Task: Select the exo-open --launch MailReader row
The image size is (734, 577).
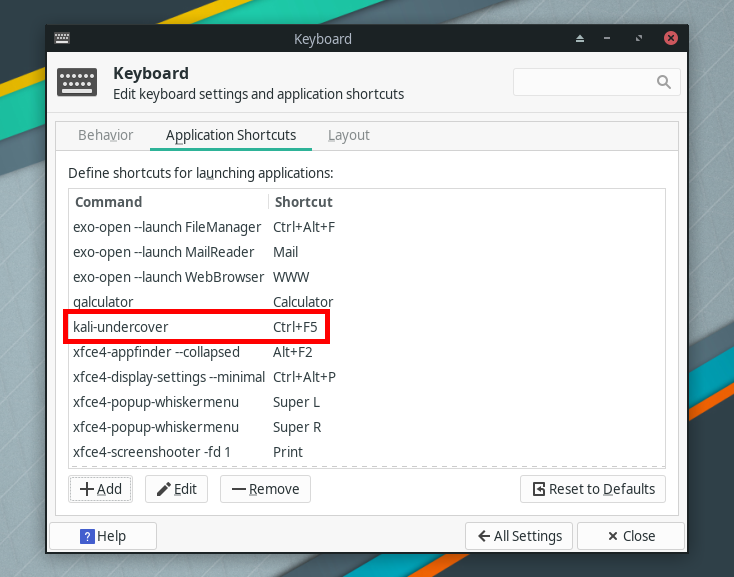Action: [367, 252]
